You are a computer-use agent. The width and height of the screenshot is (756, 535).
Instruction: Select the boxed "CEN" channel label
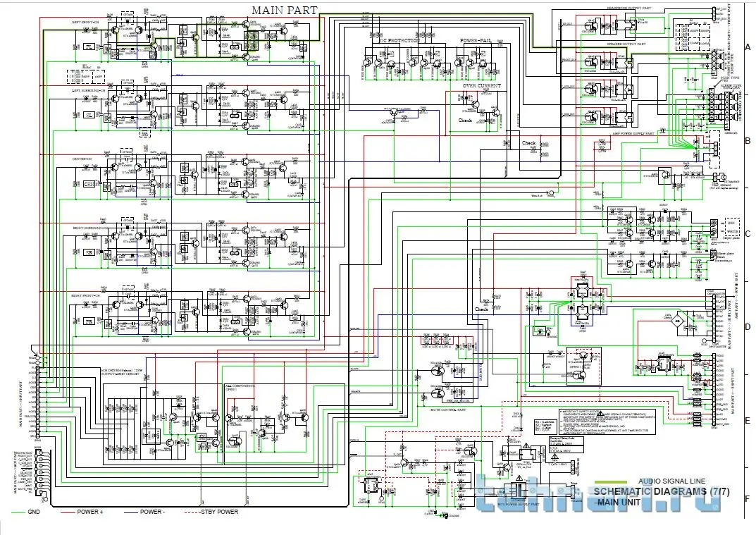coord(89,184)
